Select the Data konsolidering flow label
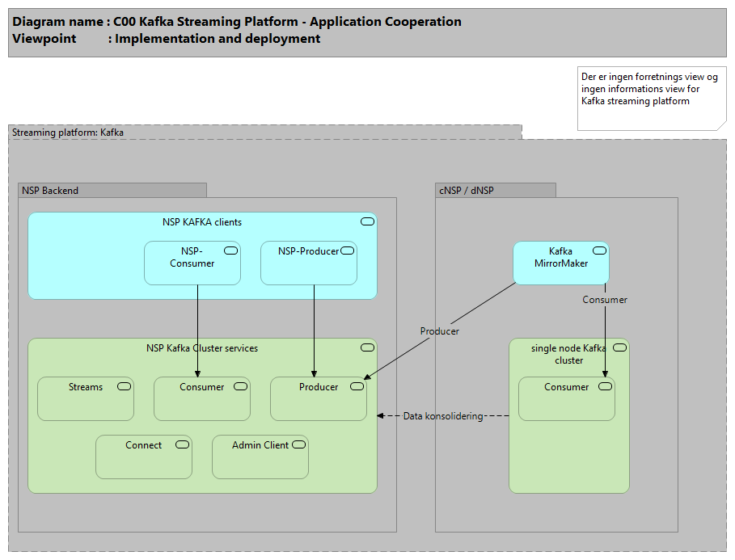Screen dimensions: 735x560 point(442,416)
